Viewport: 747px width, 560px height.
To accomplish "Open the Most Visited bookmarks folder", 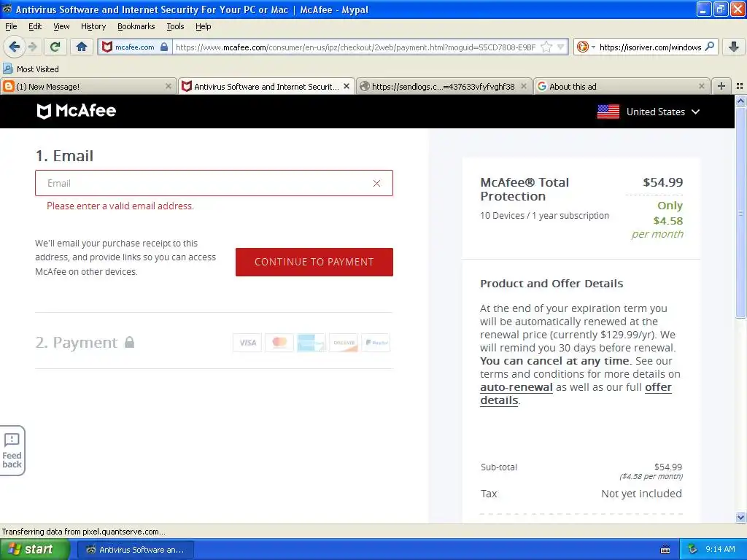I will coord(31,69).
